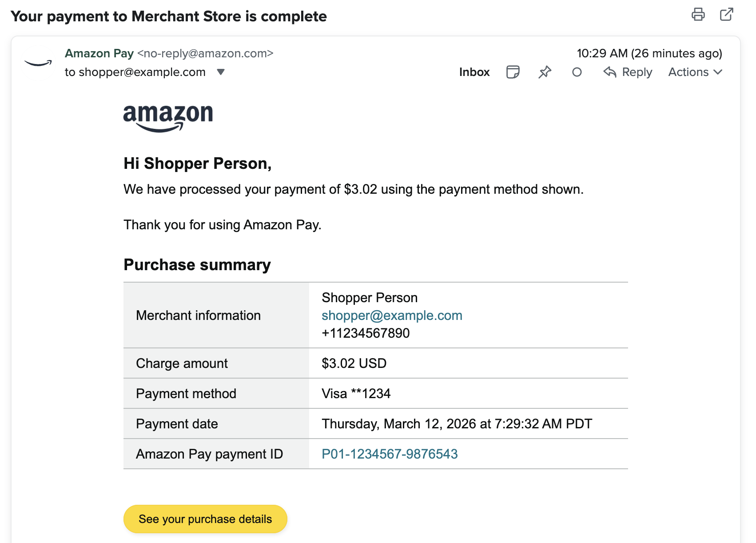Click the email subject heading
The width and height of the screenshot is (756, 543).
tap(169, 16)
